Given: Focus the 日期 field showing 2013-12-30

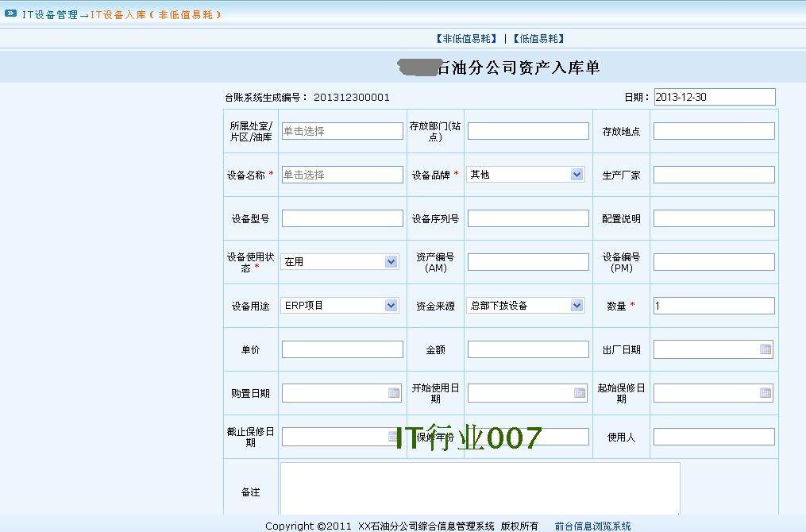Looking at the screenshot, I should [714, 97].
